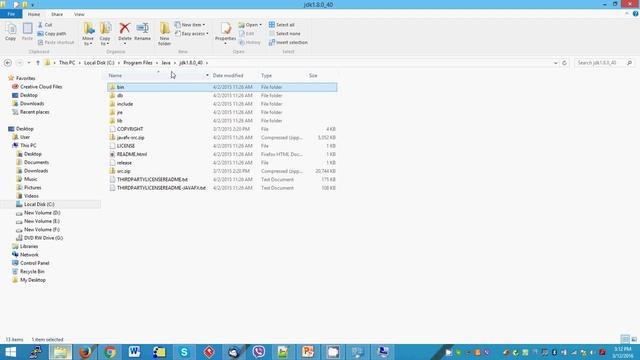The image size is (640, 360).
Task: Select the LICENSE file
Action: (222, 146)
